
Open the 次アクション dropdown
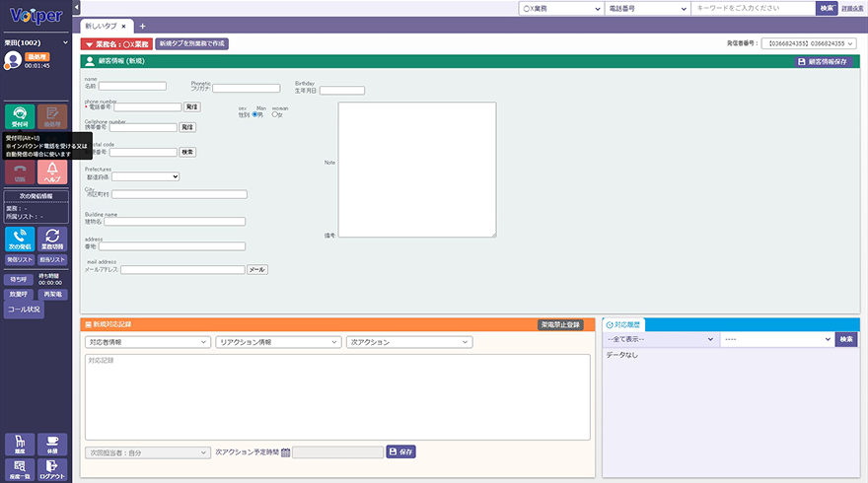point(409,342)
